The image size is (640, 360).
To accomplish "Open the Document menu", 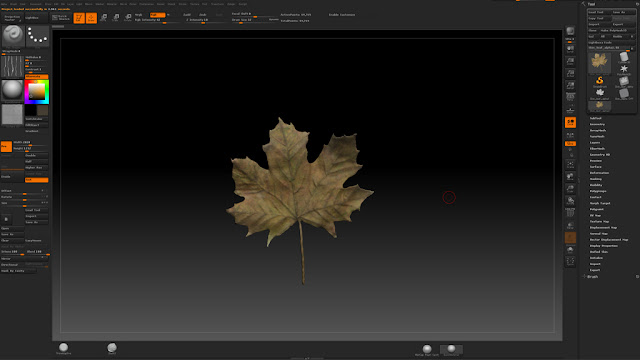I will tap(35, 4).
